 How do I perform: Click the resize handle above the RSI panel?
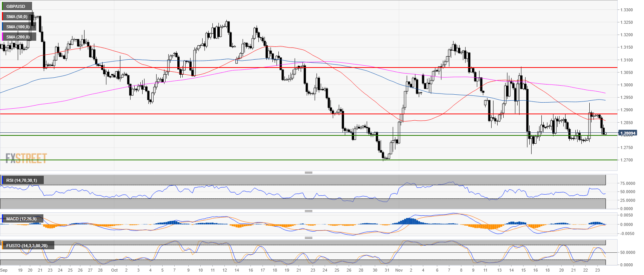click(x=308, y=173)
